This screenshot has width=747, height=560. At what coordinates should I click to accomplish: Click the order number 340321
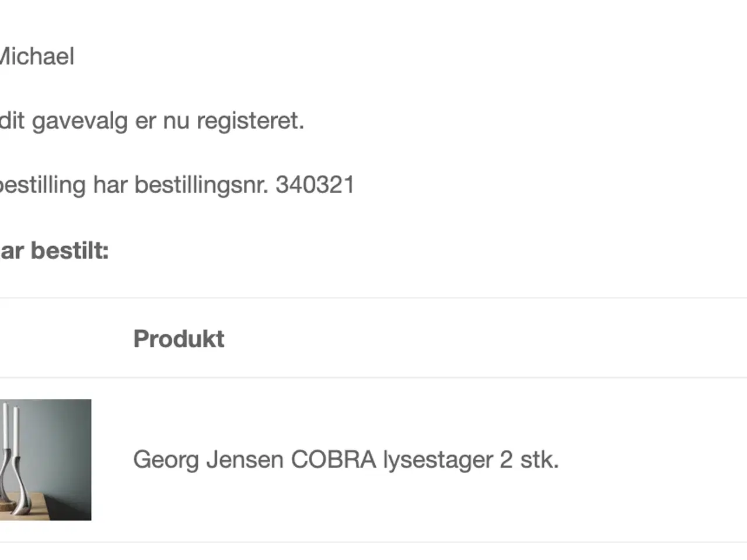coord(315,185)
